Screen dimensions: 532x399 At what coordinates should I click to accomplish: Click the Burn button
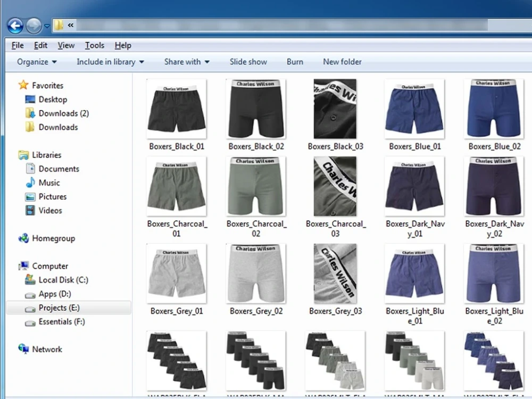click(295, 62)
